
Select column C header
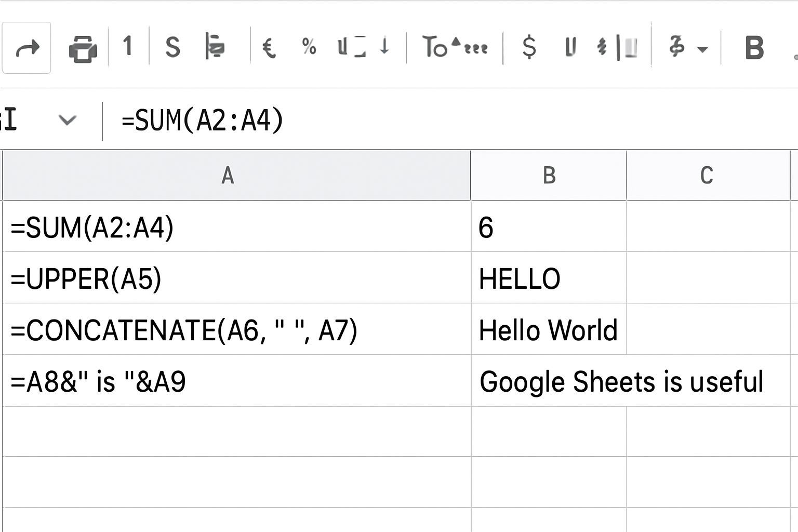click(x=707, y=176)
